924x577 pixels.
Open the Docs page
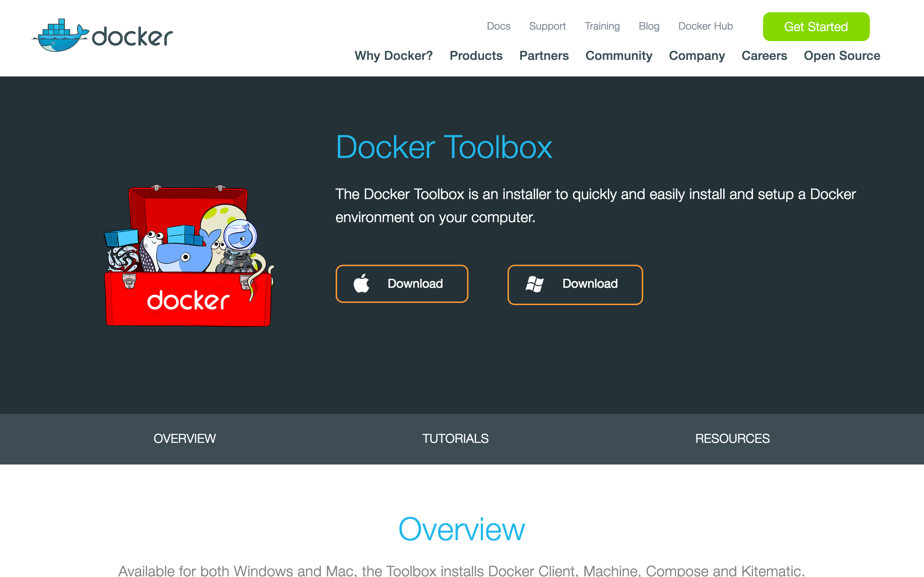pyautogui.click(x=499, y=26)
